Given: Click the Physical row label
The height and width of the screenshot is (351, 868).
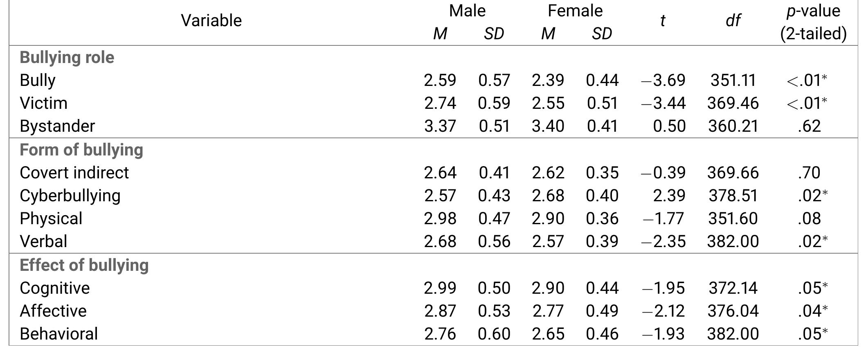Looking at the screenshot, I should 51,218.
